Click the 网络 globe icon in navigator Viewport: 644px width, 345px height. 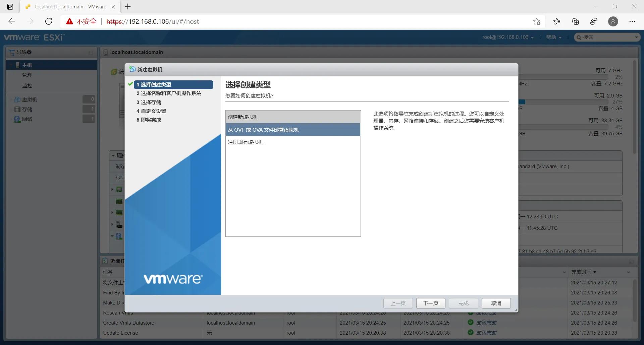point(17,119)
